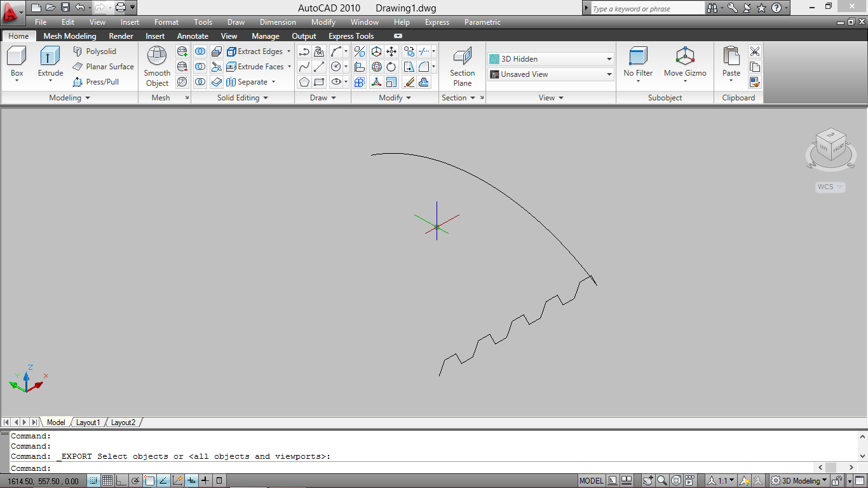The height and width of the screenshot is (488, 868).
Task: Toggle Dynamic Input in status bar
Action: coord(191,481)
